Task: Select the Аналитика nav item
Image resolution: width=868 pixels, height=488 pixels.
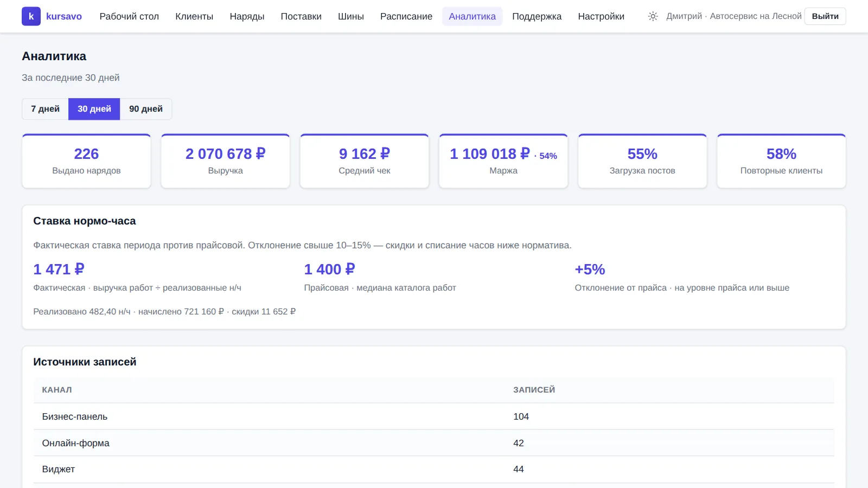Action: pos(472,16)
